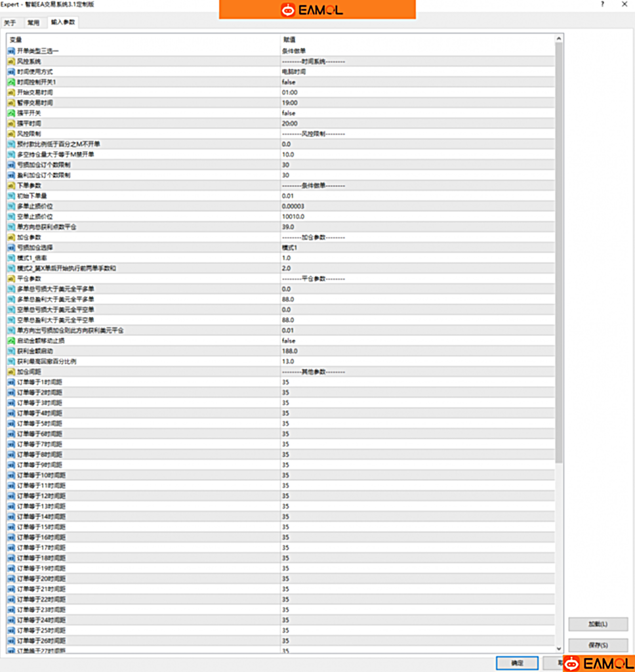Click the icon beside 订单等于1时间距

(11, 382)
